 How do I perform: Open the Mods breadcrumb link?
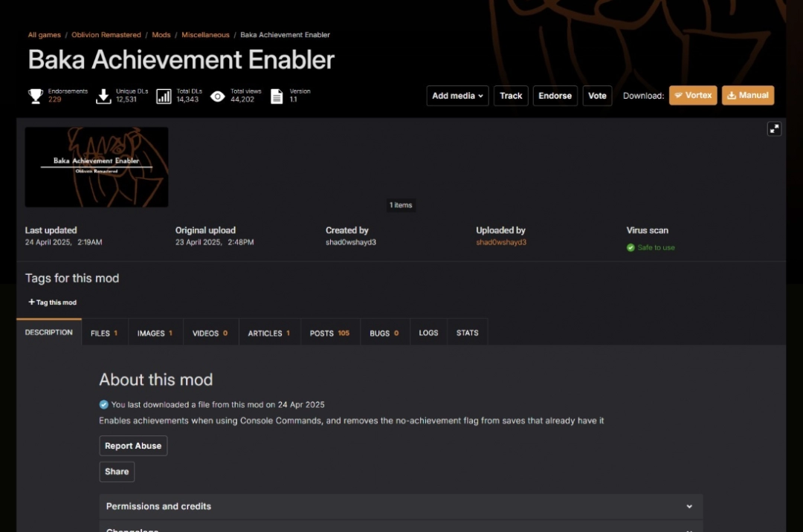click(x=161, y=35)
